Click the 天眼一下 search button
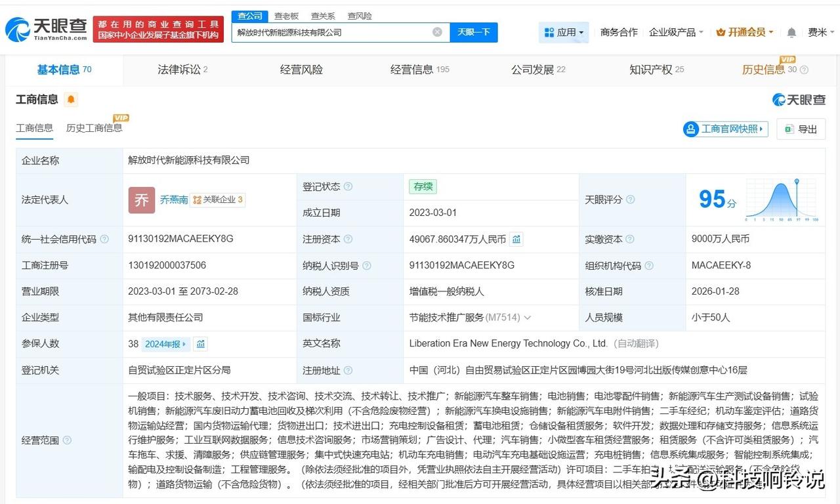 (474, 32)
